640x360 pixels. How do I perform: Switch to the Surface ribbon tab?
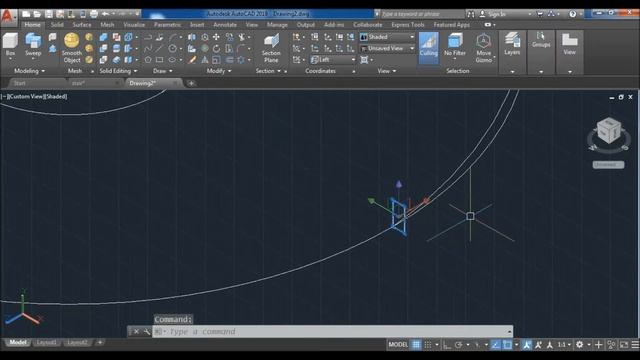82,25
